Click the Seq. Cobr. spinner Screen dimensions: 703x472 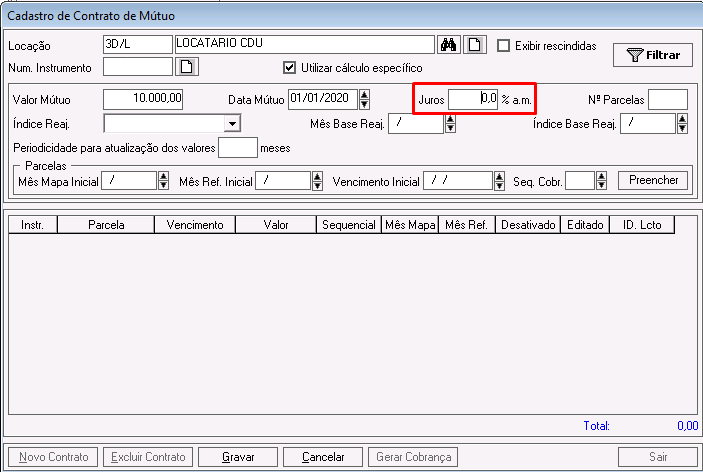[x=601, y=181]
